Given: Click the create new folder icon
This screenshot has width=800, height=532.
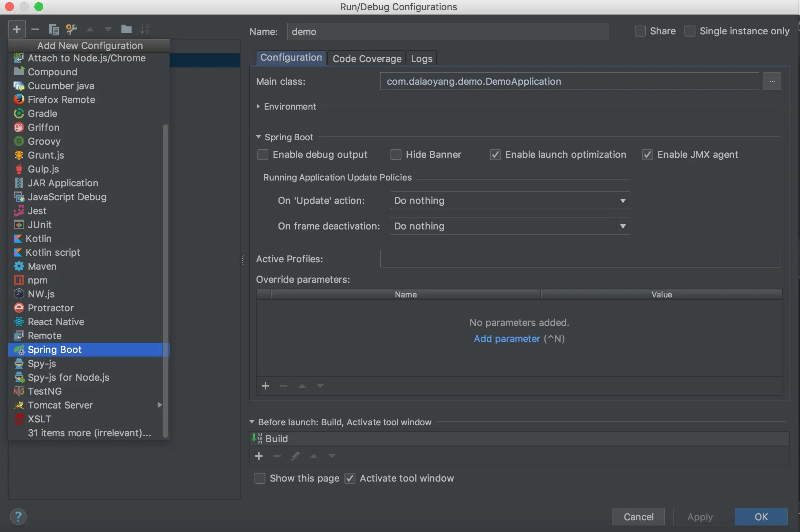Looking at the screenshot, I should (x=126, y=29).
